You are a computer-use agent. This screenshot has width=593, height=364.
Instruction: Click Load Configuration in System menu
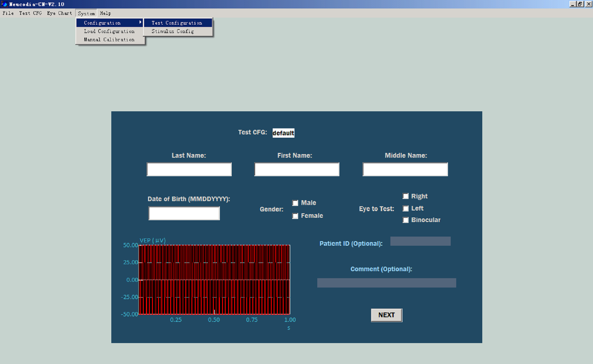pos(109,31)
